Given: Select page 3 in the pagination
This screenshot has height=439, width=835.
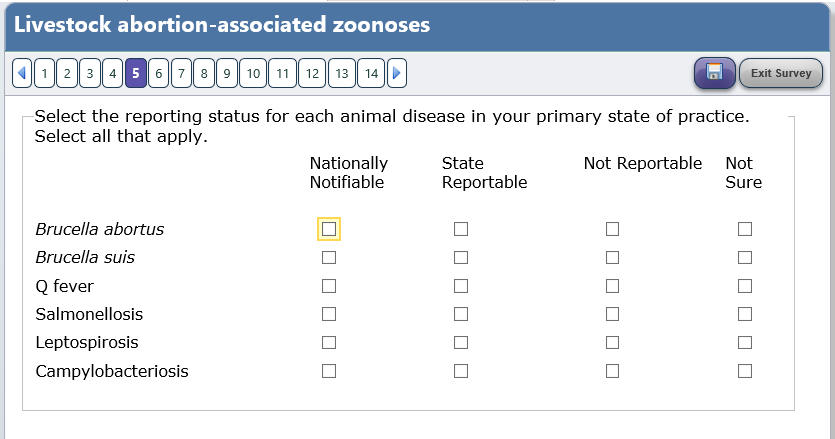Looking at the screenshot, I should [x=90, y=73].
